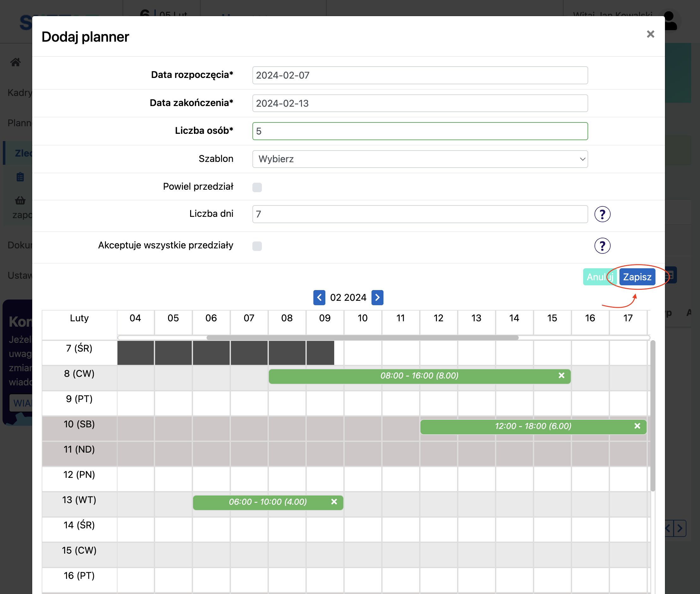This screenshot has width=700, height=594.
Task: Click the 9 (PT) row label
Action: (79, 399)
